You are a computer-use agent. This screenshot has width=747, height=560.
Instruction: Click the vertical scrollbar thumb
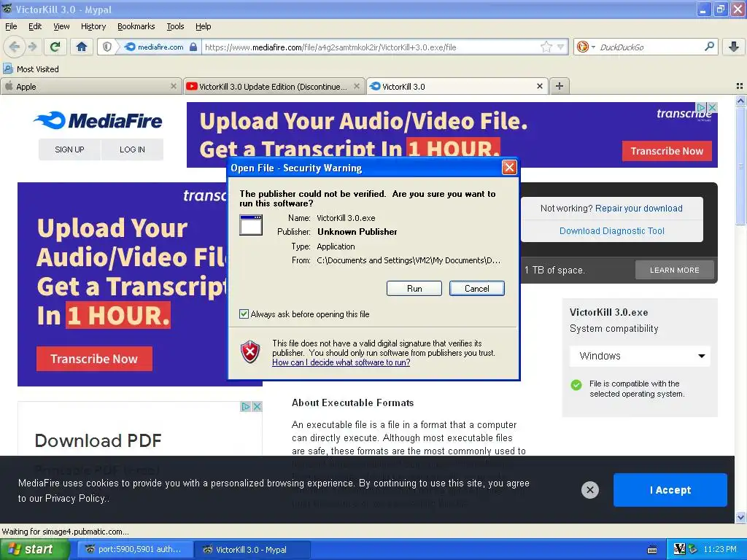pyautogui.click(x=740, y=166)
